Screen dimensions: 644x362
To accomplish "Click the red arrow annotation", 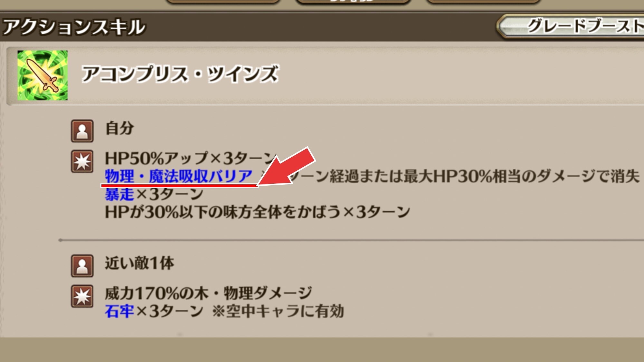I will (286, 167).
